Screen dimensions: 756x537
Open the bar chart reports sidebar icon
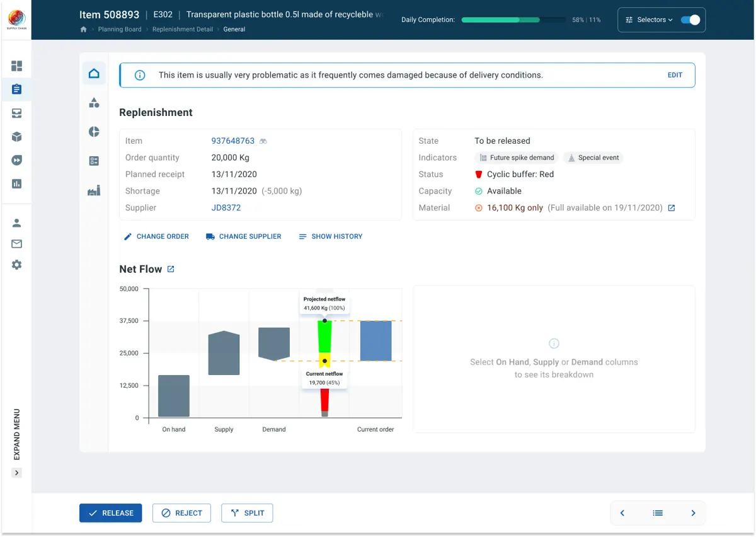point(17,184)
